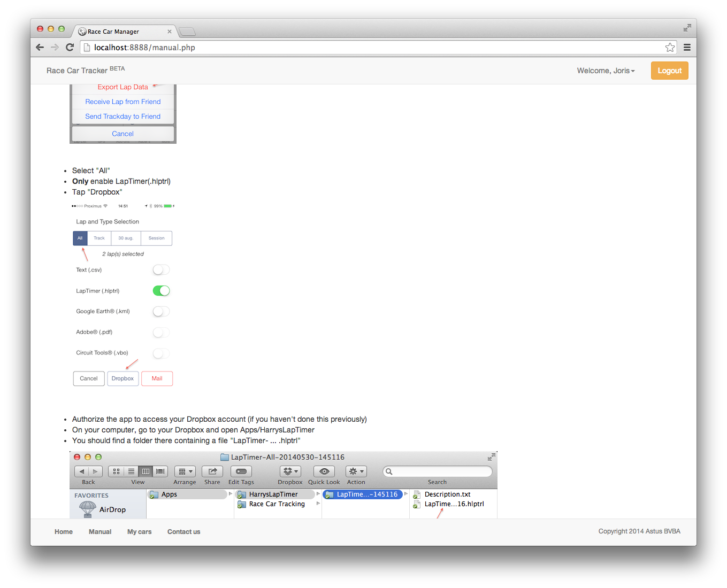Click the Quick Look eye icon
727x588 pixels.
(324, 471)
